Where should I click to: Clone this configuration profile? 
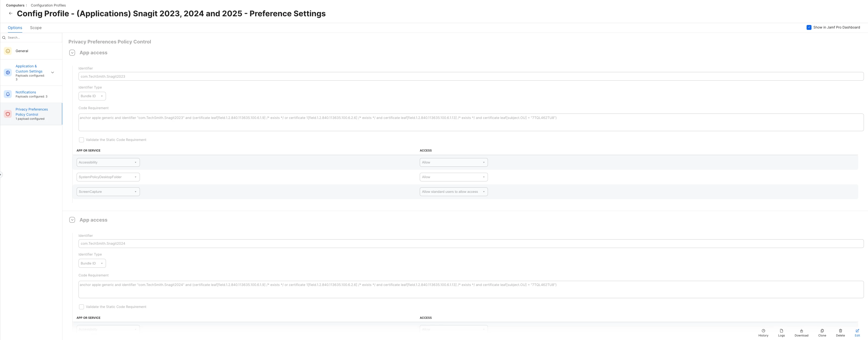(x=822, y=333)
